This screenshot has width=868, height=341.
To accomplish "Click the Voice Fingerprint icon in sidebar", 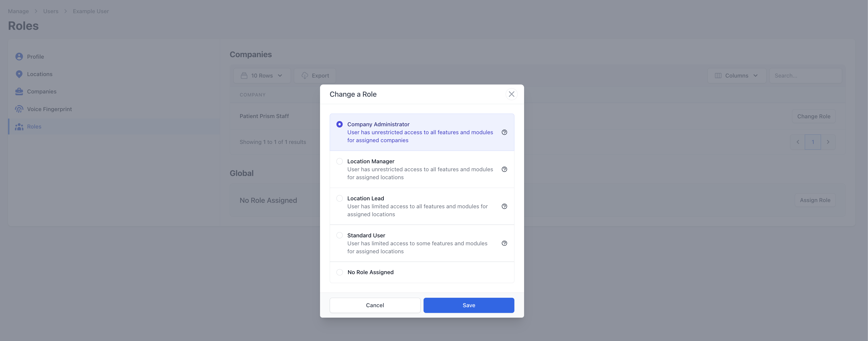I will [x=19, y=109].
